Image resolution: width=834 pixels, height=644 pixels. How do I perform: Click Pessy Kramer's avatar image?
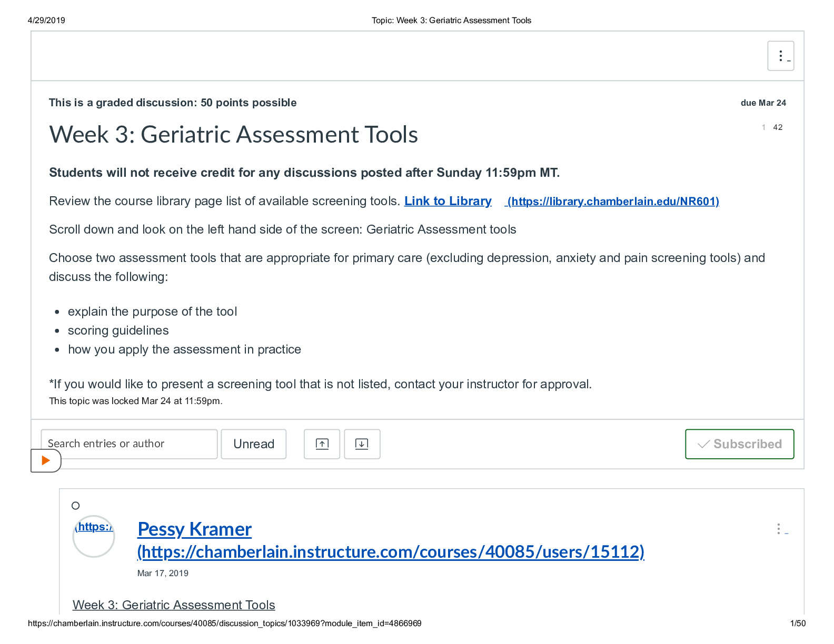point(94,537)
